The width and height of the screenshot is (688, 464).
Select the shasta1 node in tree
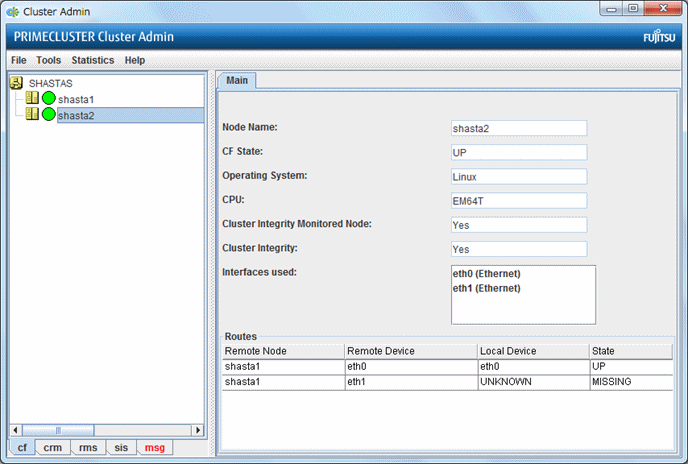[76, 100]
